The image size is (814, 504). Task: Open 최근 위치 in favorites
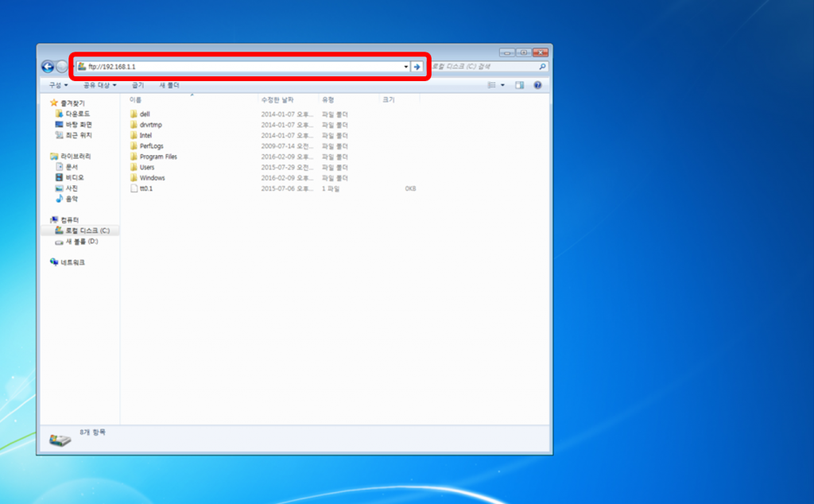coord(74,135)
